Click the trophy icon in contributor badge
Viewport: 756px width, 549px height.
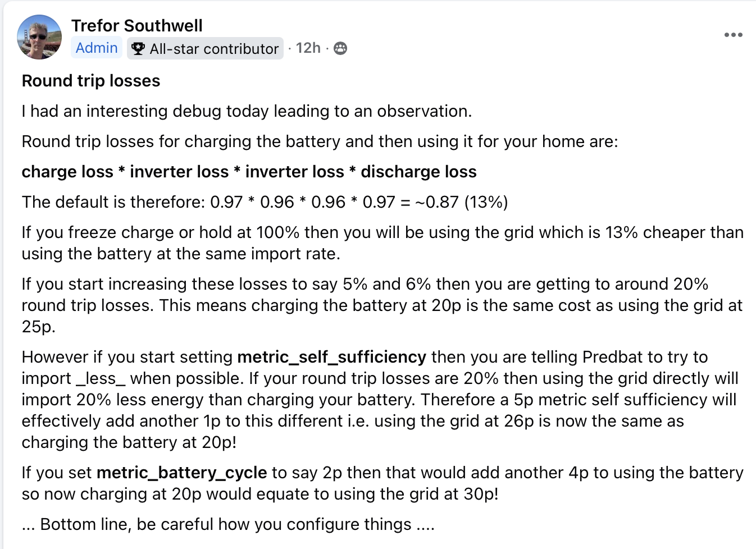pos(138,49)
